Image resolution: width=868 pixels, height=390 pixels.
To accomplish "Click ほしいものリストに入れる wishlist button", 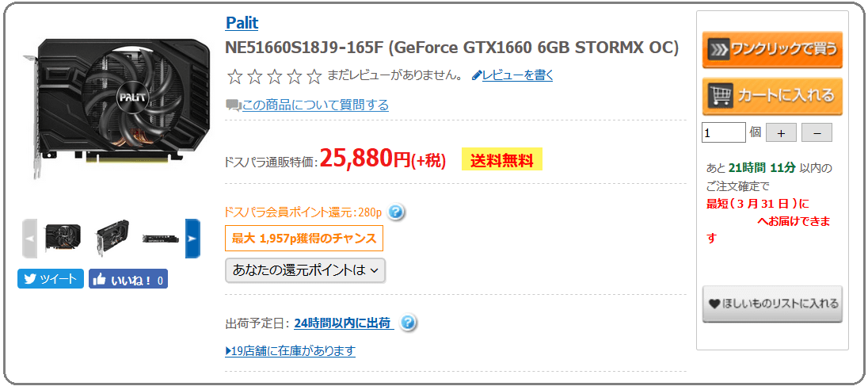I will [x=772, y=304].
